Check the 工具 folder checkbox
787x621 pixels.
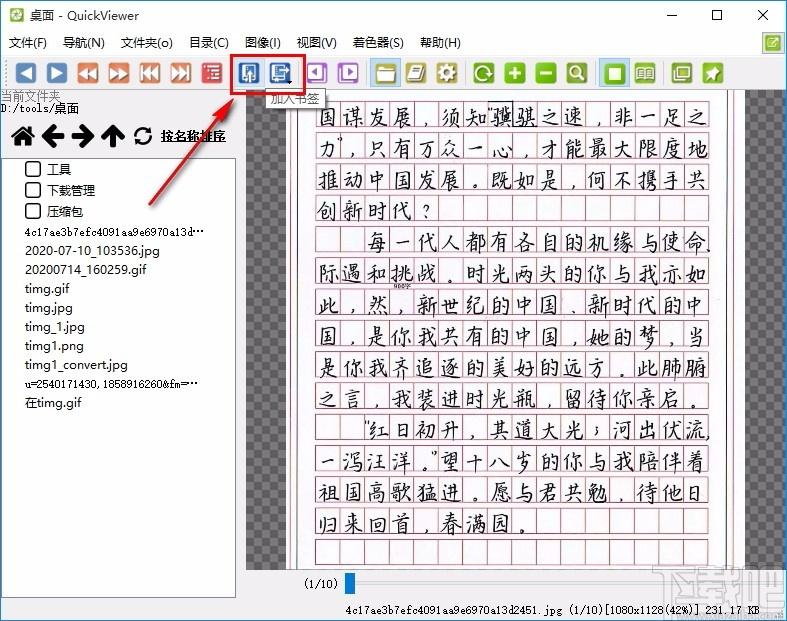33,169
